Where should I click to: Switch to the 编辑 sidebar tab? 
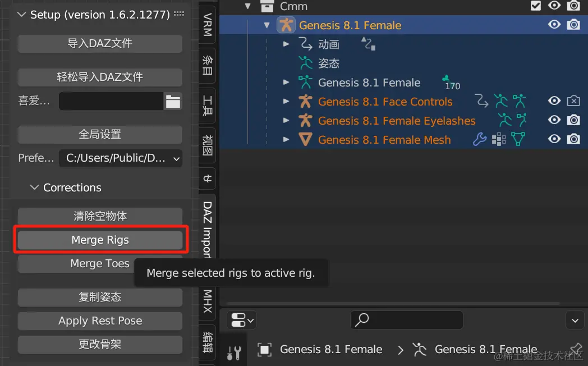(207, 342)
